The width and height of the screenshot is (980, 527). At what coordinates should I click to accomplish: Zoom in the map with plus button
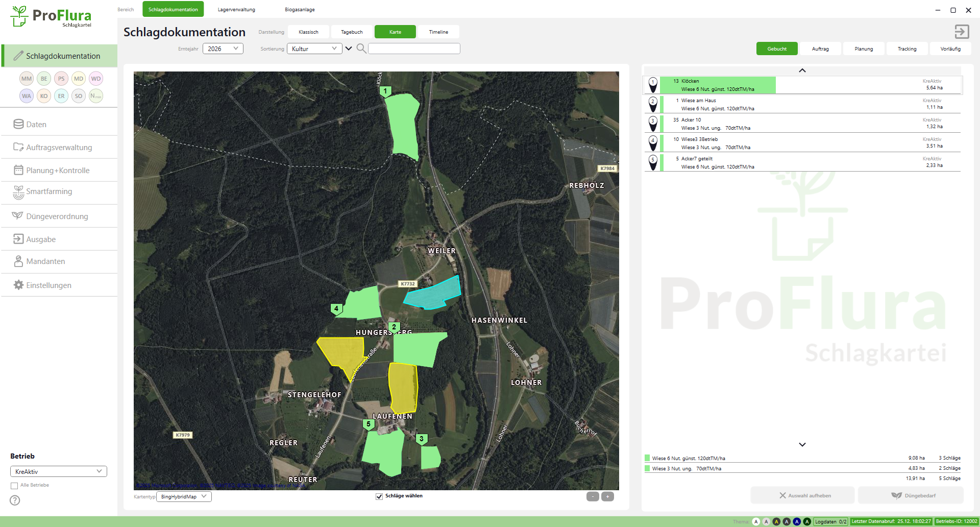(607, 496)
